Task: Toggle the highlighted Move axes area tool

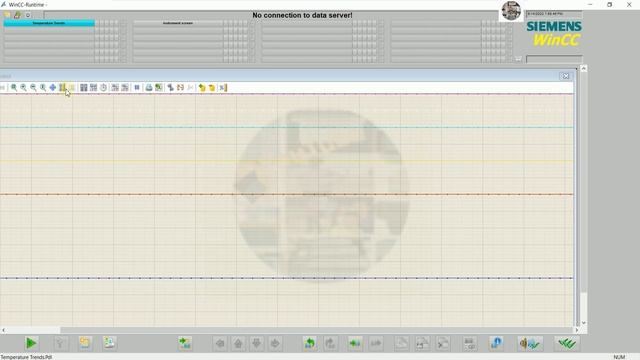Action: pyautogui.click(x=62, y=87)
